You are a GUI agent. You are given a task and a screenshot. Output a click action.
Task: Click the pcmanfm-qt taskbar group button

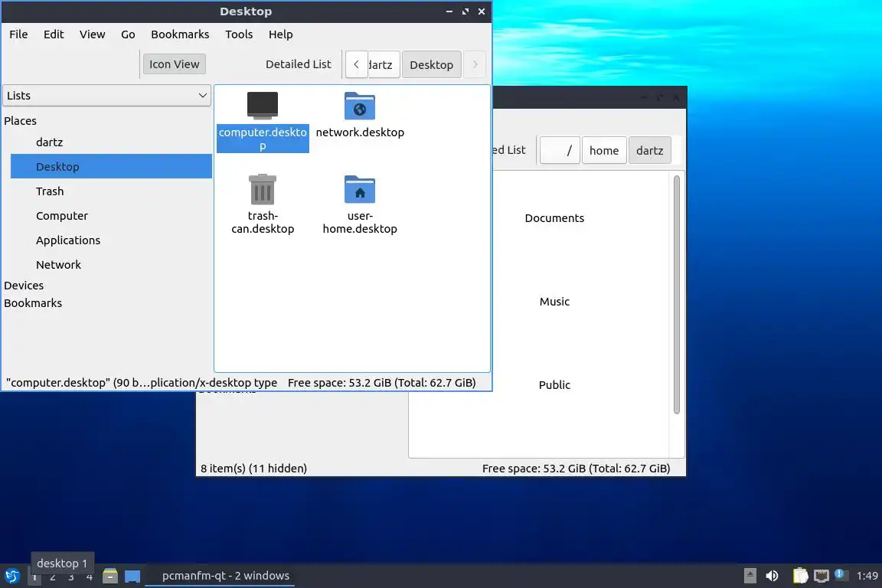tap(220, 576)
